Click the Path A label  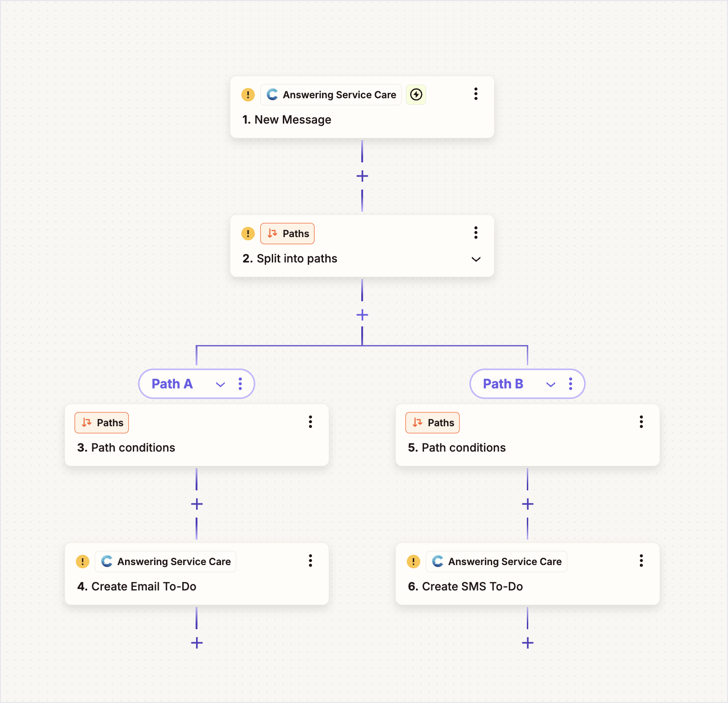(x=172, y=384)
